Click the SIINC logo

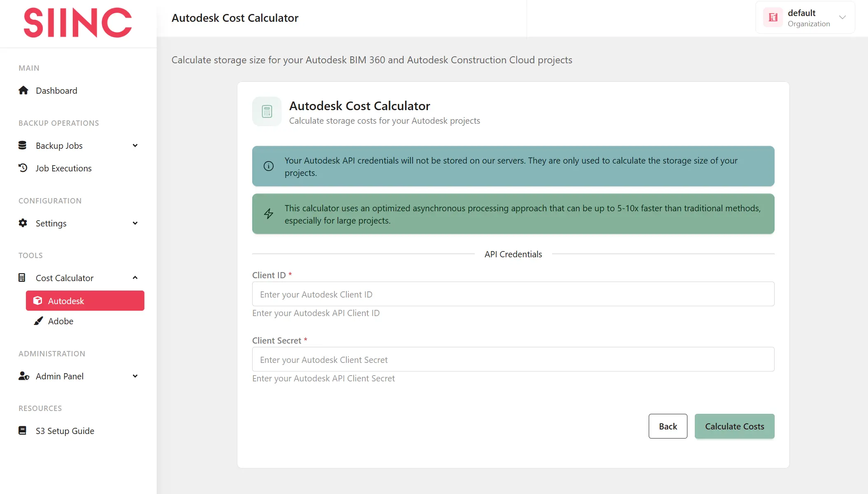(78, 23)
